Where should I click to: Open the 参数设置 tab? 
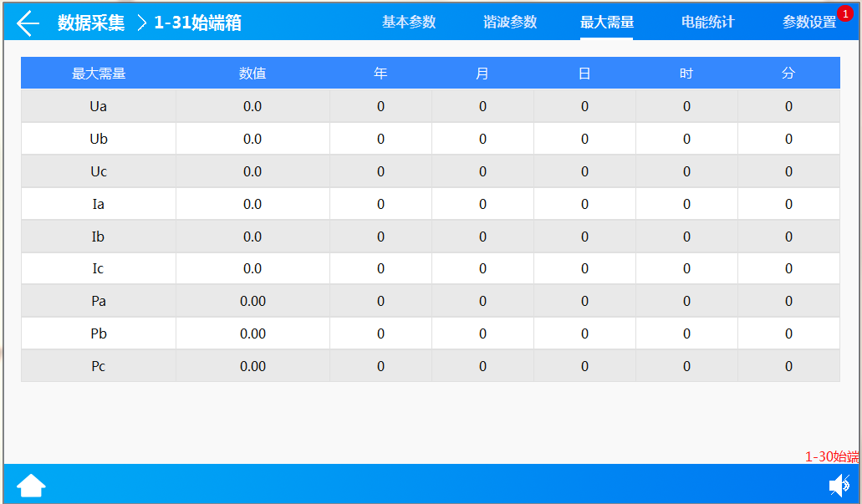(808, 23)
